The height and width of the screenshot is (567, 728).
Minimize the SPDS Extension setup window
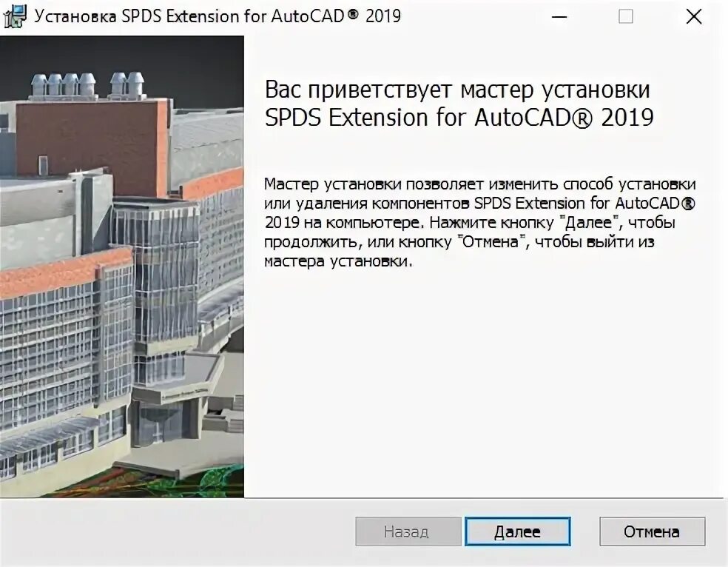click(559, 17)
